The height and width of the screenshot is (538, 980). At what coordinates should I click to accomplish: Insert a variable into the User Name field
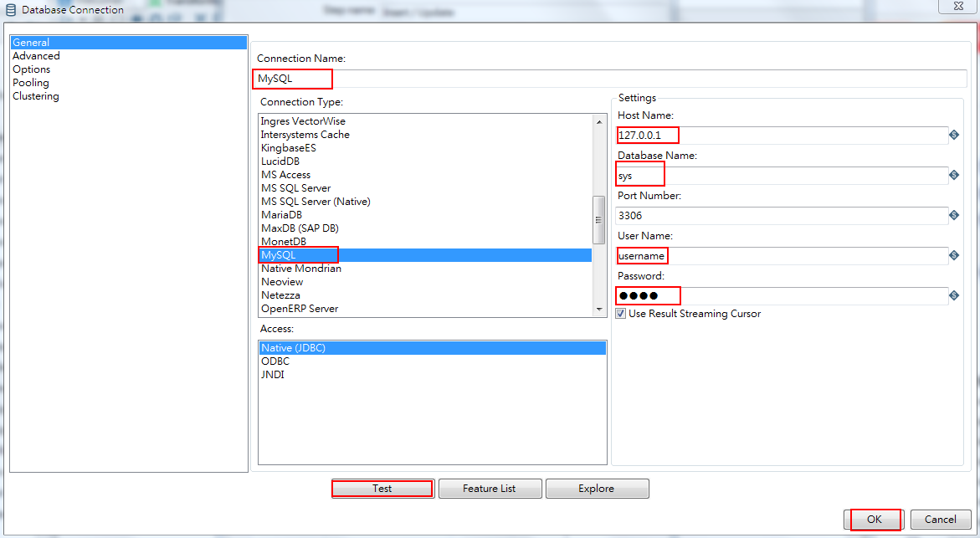point(954,255)
